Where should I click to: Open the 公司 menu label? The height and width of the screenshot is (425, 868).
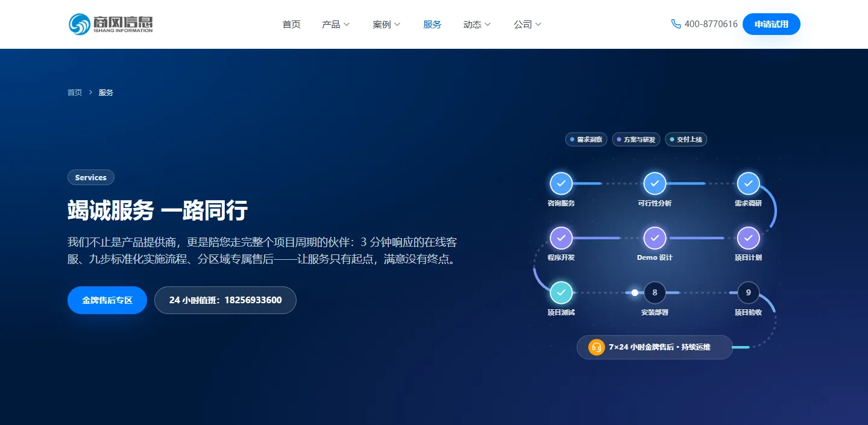pos(523,24)
